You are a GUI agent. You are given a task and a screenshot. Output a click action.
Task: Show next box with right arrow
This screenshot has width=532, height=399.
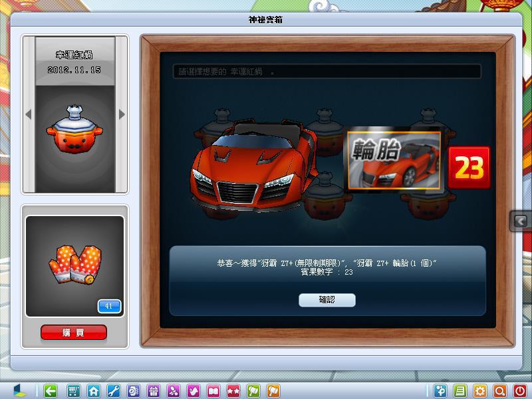pyautogui.click(x=122, y=114)
